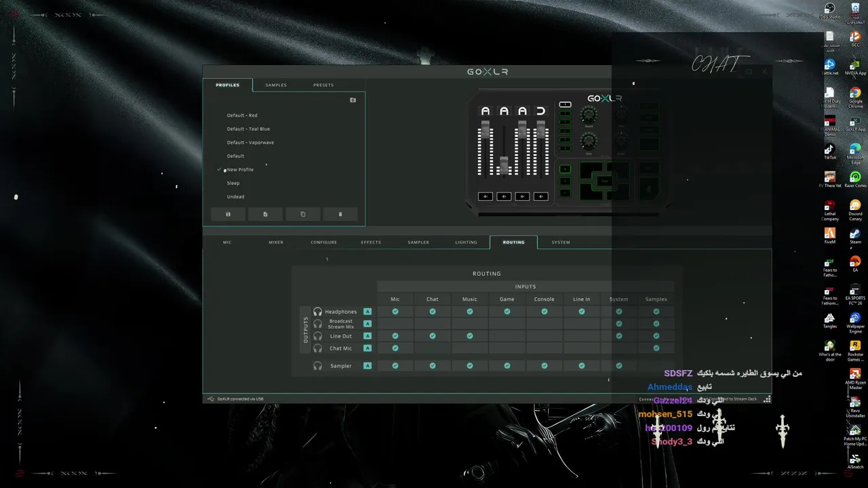
Task: Uncheck Mic routing to Headphones
Action: coord(395,312)
